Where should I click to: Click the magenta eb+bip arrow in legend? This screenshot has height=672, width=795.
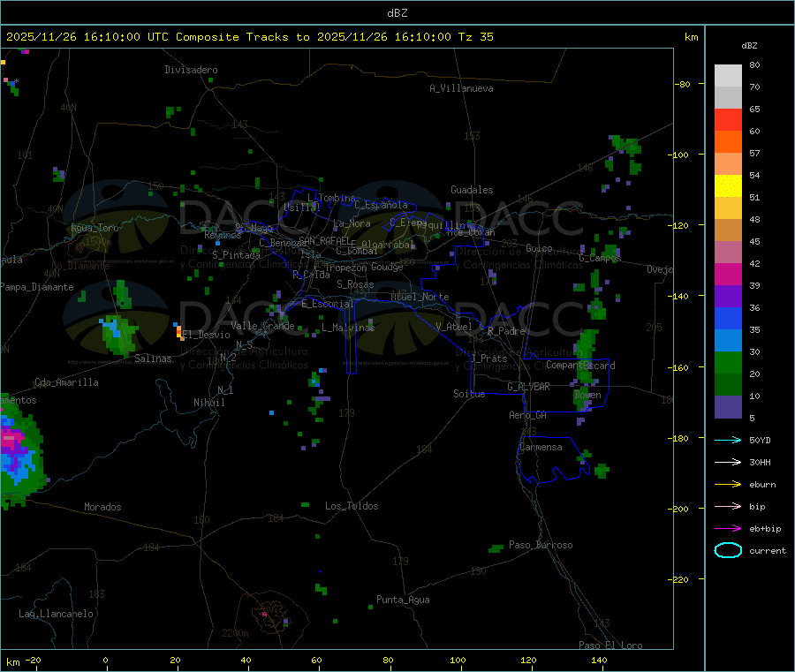(x=728, y=528)
